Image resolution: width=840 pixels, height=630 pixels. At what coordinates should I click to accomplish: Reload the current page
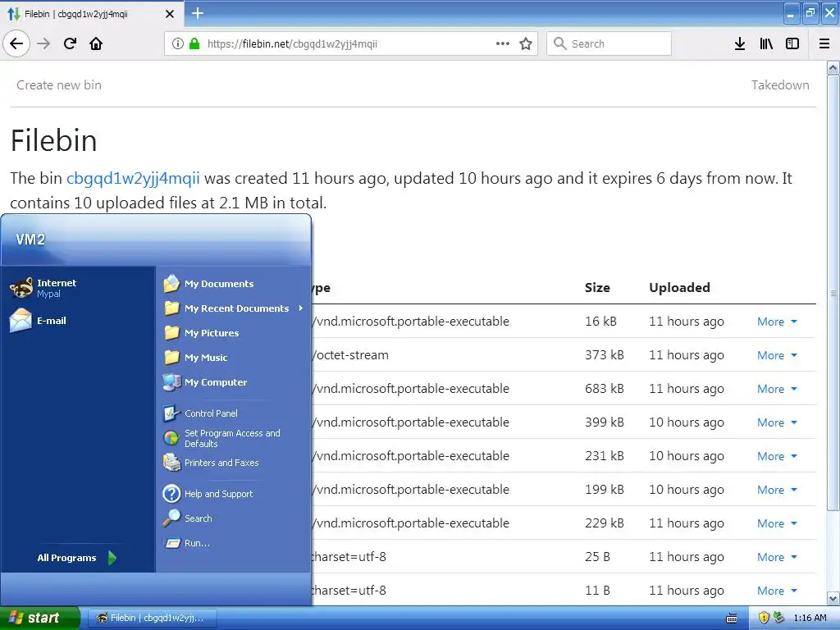click(70, 43)
